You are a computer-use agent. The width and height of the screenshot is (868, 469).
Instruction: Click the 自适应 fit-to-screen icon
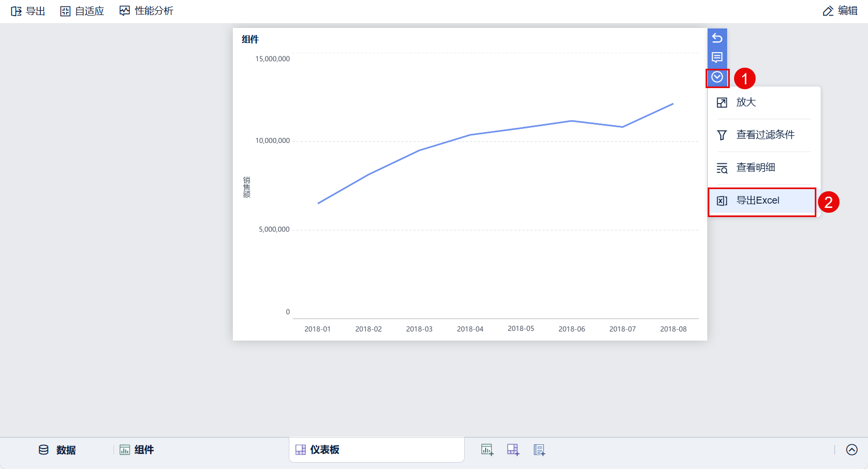click(66, 11)
